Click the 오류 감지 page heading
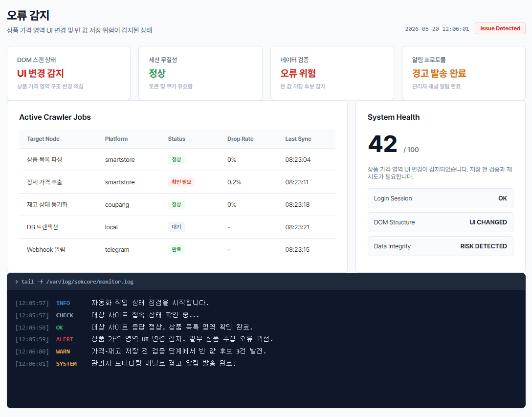This screenshot has height=417, width=532. (28, 15)
